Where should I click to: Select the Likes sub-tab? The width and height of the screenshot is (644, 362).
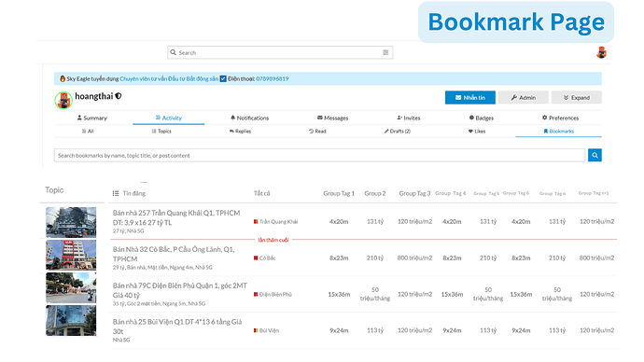point(477,132)
